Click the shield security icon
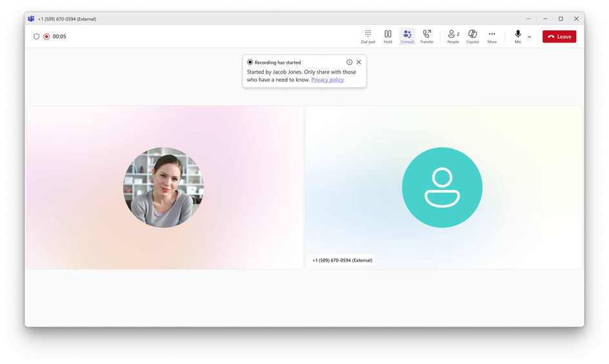The image size is (609, 364). tap(36, 37)
